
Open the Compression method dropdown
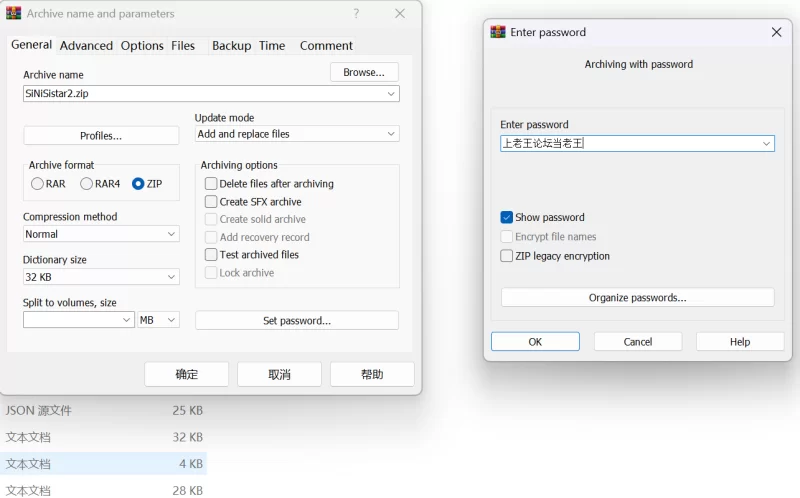pyautogui.click(x=171, y=234)
